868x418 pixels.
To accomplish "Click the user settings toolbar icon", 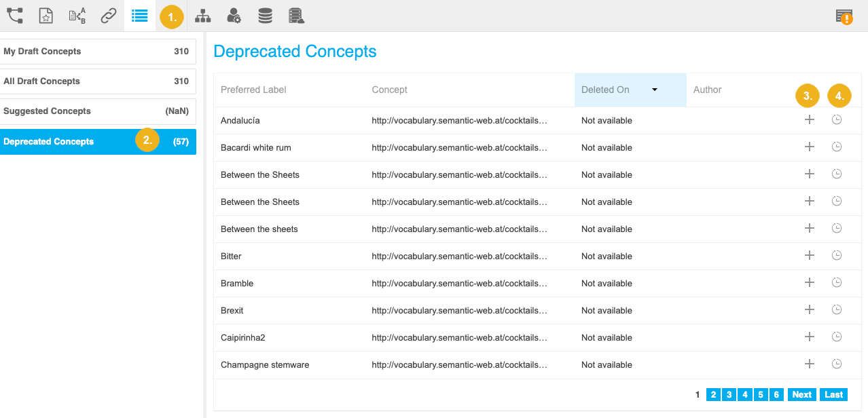I will coord(234,16).
